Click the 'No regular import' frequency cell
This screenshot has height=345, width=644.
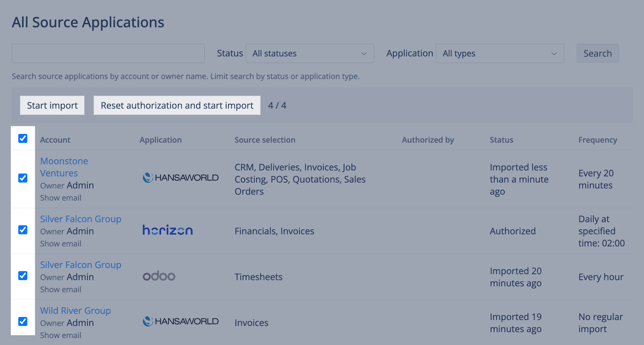[601, 323]
